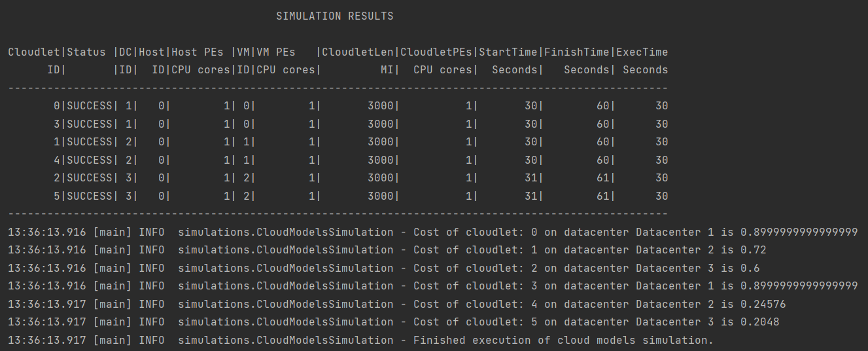Click SUCCESS status in cloudlet 2 row
Image resolution: width=868 pixels, height=351 pixels.
coord(90,177)
